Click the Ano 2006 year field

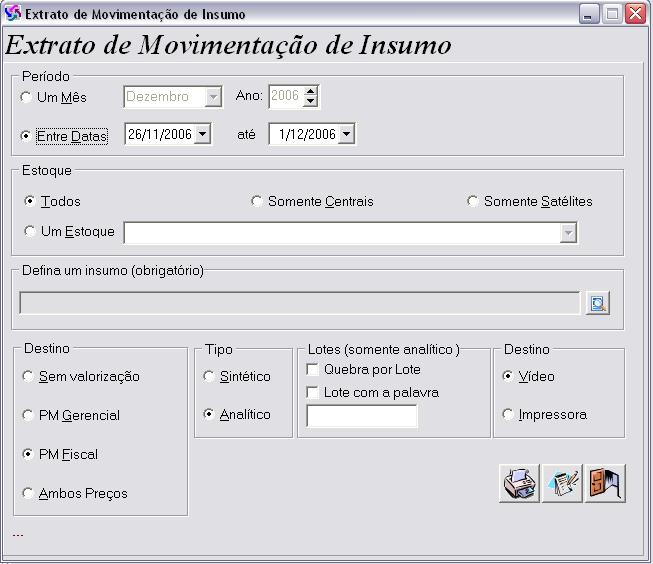[x=286, y=96]
